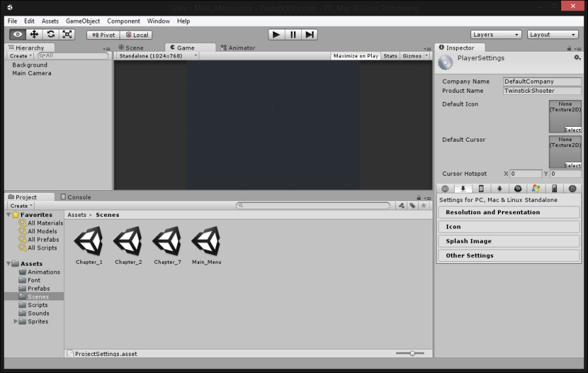Select the Rotate tool
Image resolution: width=588 pixels, height=373 pixels.
(50, 35)
